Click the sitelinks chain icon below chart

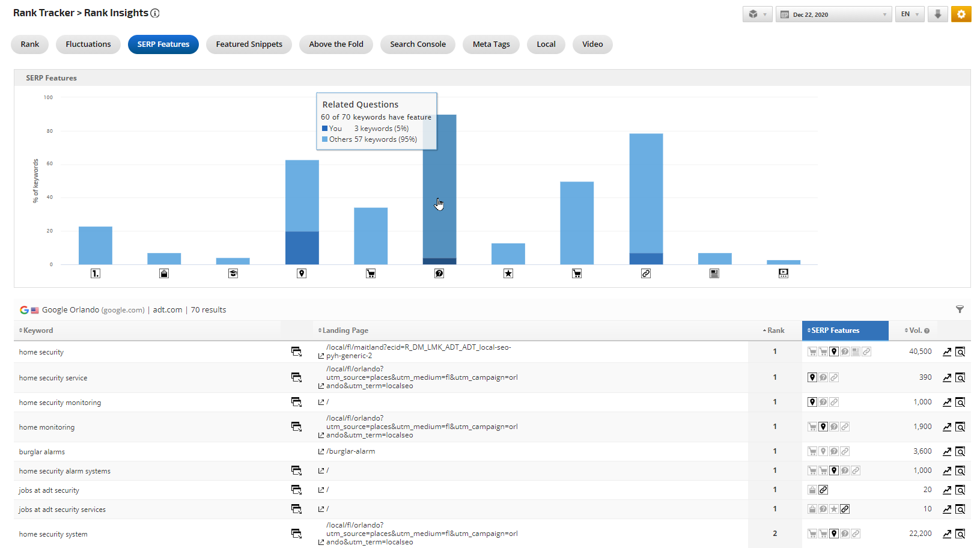coord(646,273)
